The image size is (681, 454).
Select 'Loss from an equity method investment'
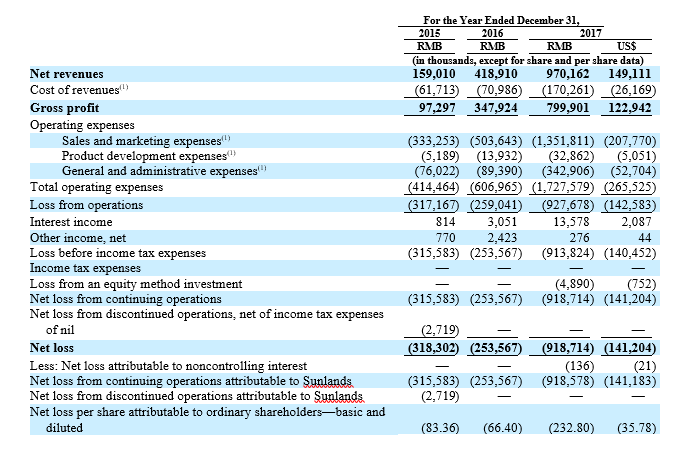[x=136, y=284]
